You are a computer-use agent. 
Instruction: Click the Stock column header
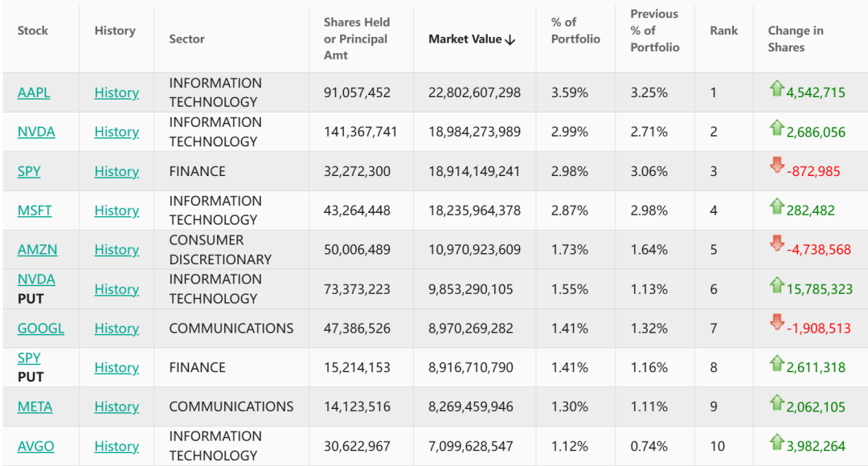[x=33, y=31]
